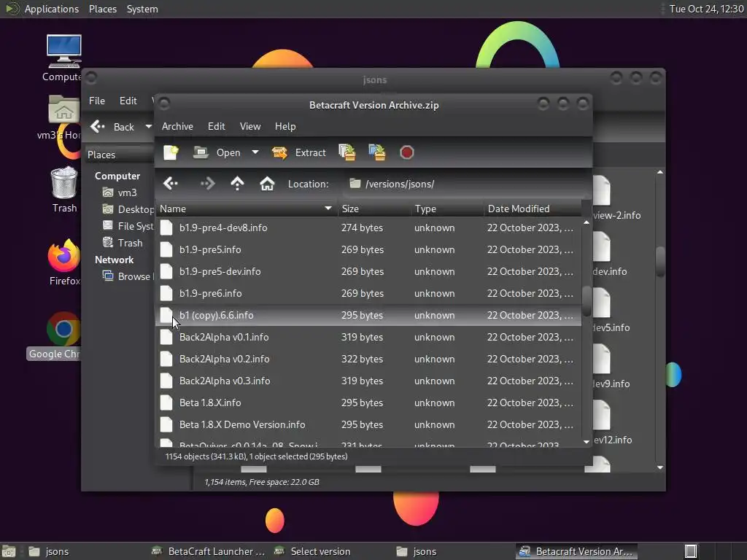The image size is (747, 560).
Task: Expand Back history dropdown in jsons window
Action: pyautogui.click(x=149, y=127)
